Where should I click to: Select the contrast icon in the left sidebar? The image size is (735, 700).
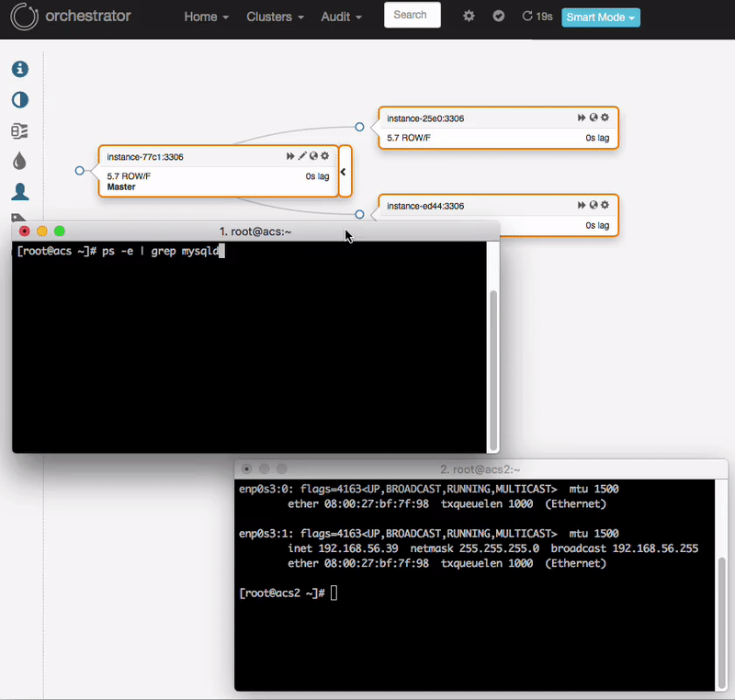point(19,100)
